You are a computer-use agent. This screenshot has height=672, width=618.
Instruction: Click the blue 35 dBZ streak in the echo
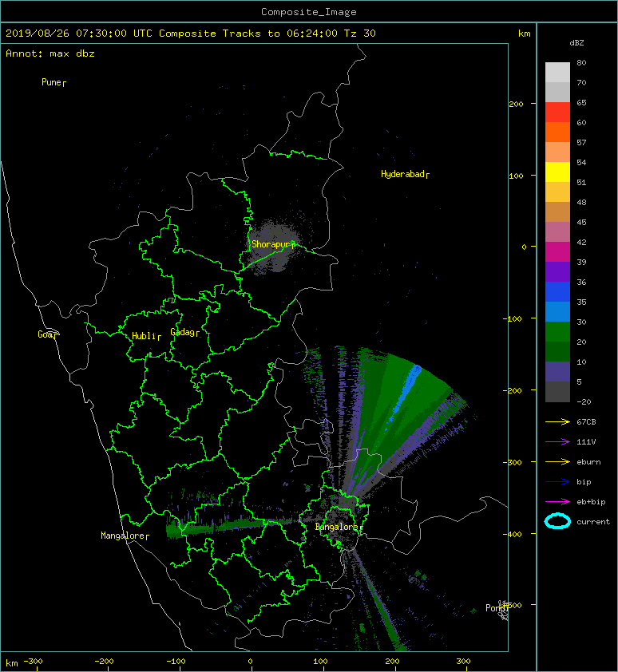406,393
